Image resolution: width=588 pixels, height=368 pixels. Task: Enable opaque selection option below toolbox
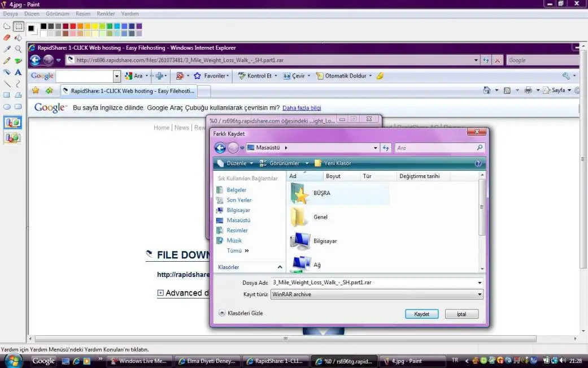pyautogui.click(x=12, y=123)
